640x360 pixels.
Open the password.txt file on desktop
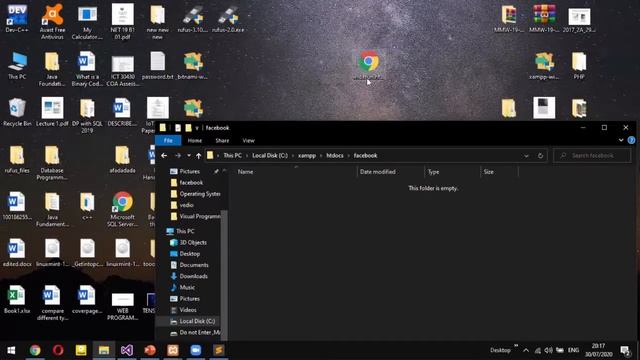pyautogui.click(x=158, y=65)
